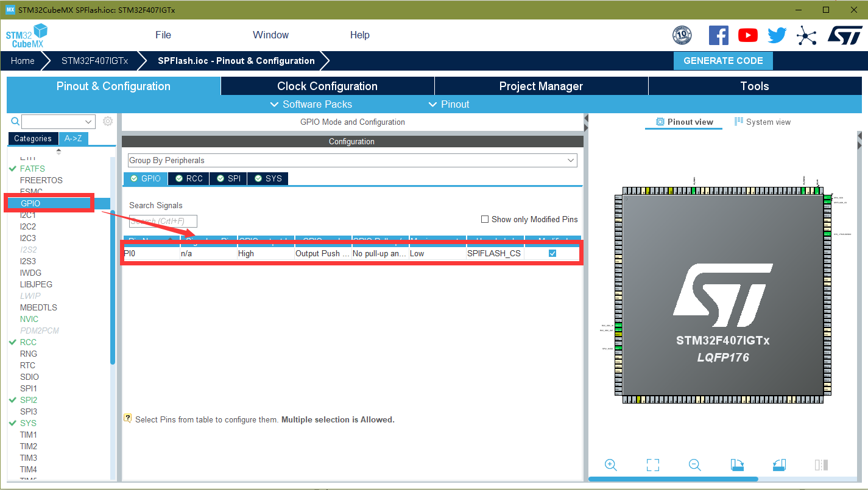Open the File menu
The image size is (868, 490).
(x=163, y=35)
